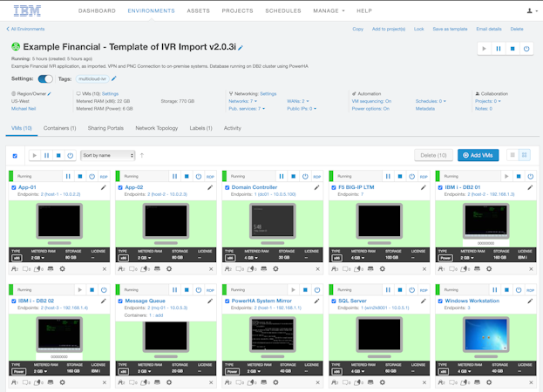Go back to All Environments
Screen dimensions: 543x392
tap(25, 29)
